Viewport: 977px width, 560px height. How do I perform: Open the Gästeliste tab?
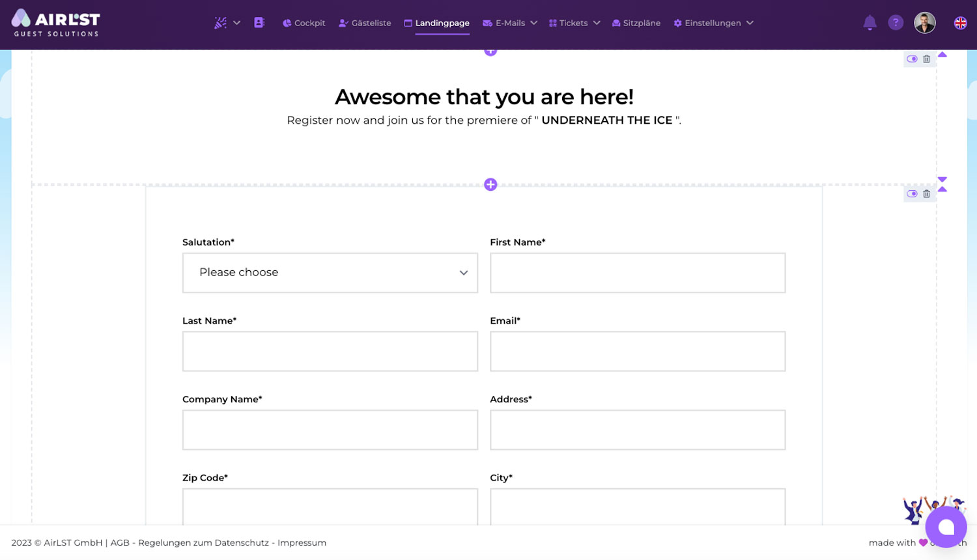[365, 23]
